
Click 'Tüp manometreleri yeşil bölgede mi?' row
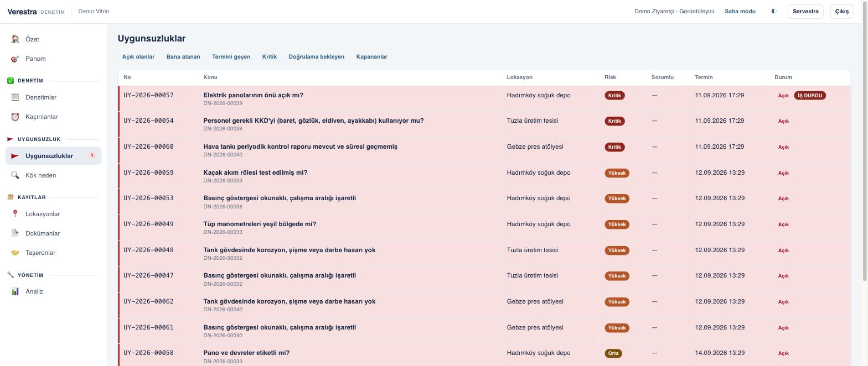[x=484, y=228]
